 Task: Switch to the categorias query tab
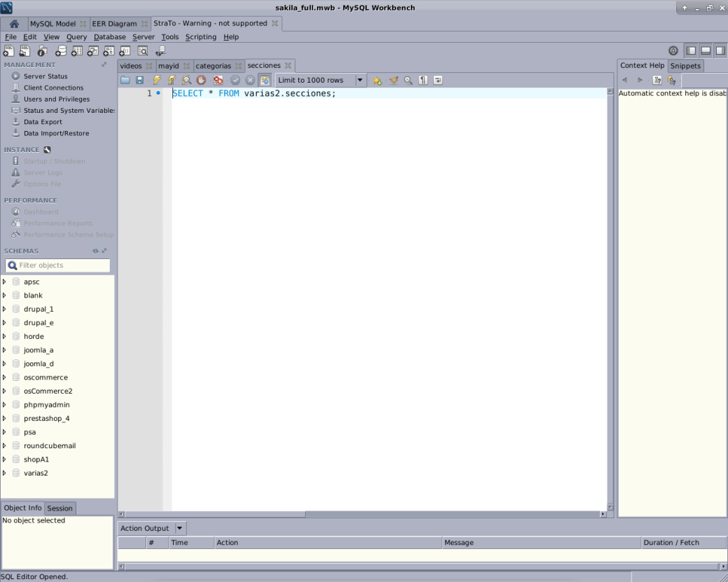click(x=213, y=66)
